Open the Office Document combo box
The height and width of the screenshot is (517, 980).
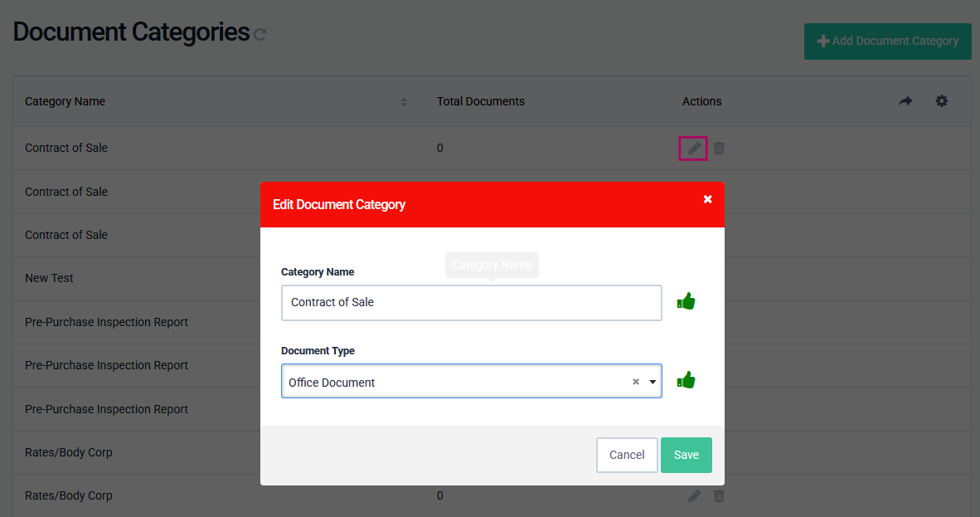click(456, 382)
